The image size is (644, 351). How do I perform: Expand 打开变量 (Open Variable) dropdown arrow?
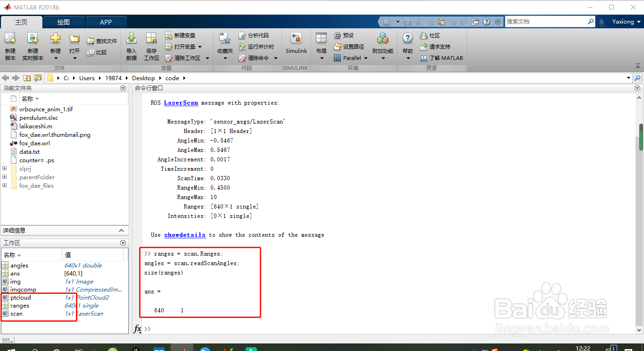click(200, 47)
